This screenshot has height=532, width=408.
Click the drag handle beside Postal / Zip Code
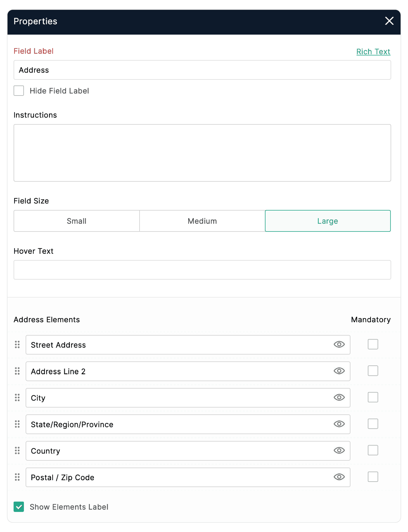tap(17, 477)
